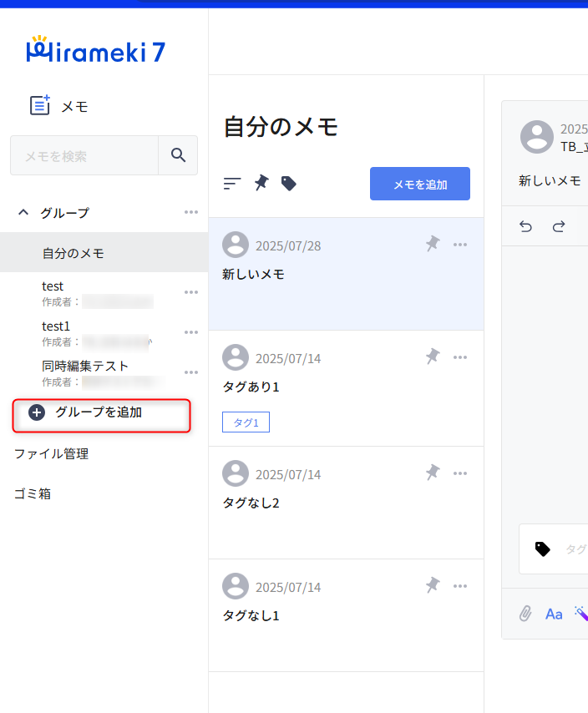Open the sort order icon
Image resolution: width=588 pixels, height=713 pixels.
[x=232, y=184]
